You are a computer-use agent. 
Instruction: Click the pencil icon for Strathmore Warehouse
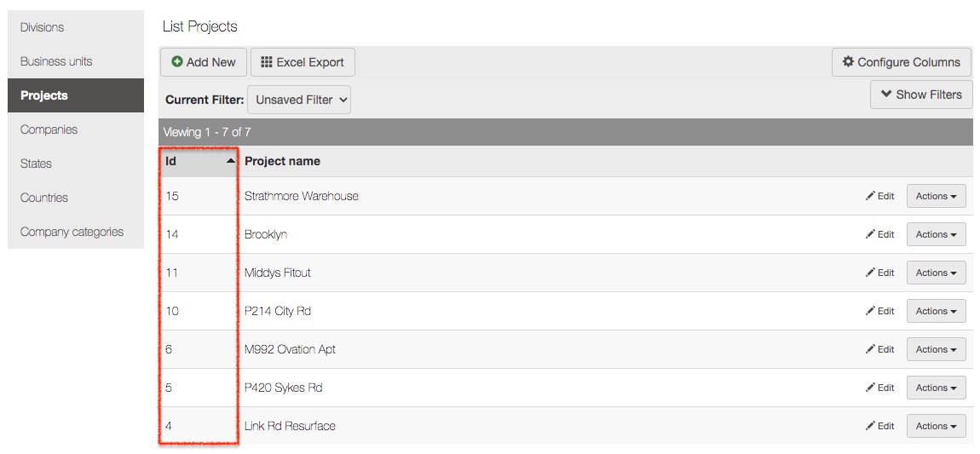870,196
